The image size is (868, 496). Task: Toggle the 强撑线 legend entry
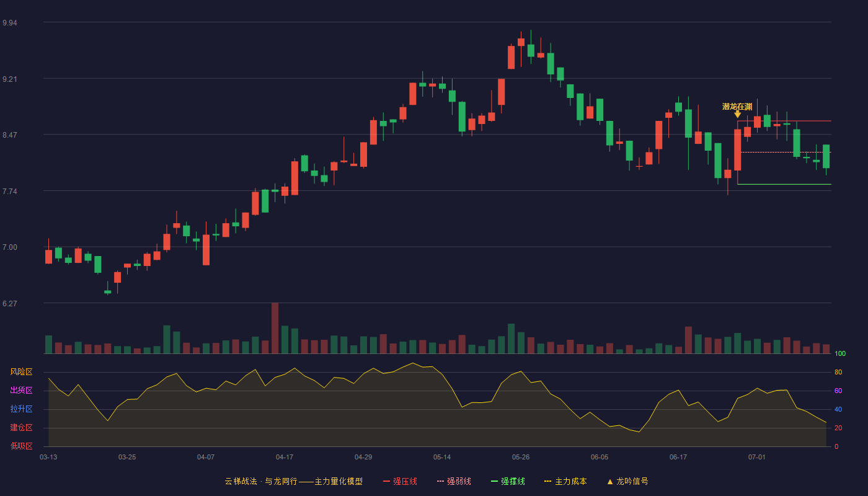click(x=508, y=481)
